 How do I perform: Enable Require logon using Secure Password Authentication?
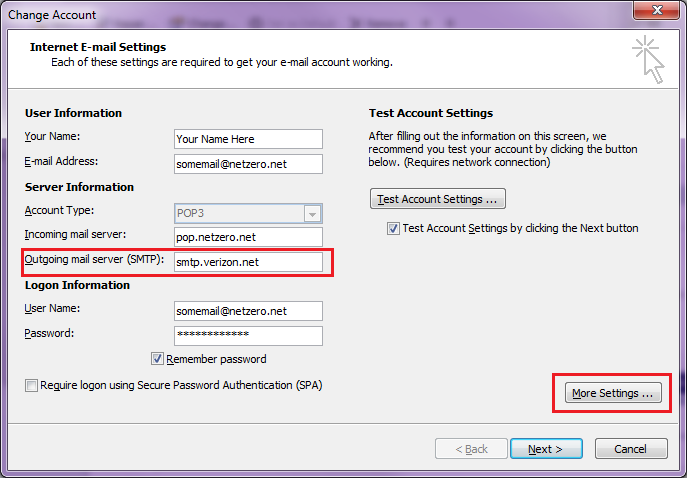click(x=32, y=385)
